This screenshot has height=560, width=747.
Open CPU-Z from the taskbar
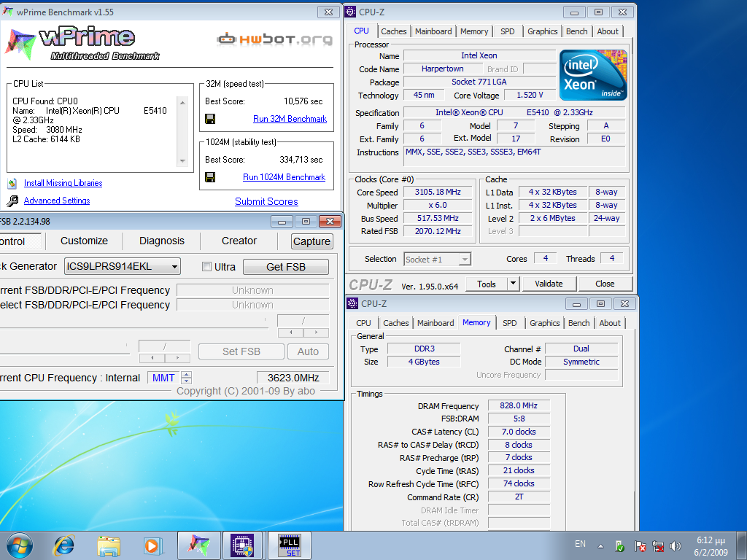click(x=242, y=545)
